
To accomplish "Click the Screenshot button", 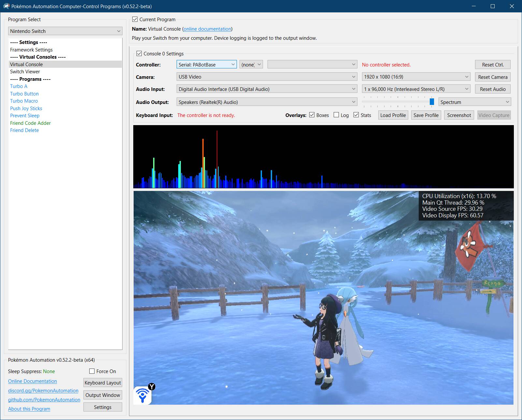I will 459,115.
